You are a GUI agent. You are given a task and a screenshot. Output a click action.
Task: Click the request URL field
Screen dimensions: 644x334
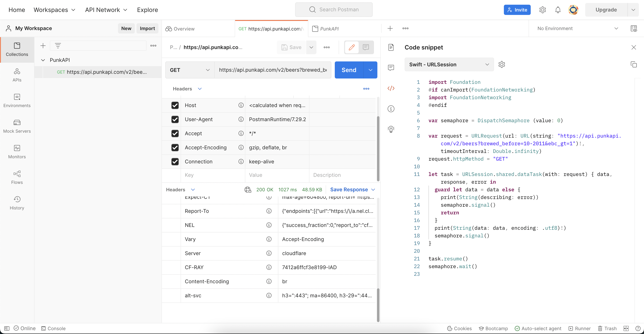[x=273, y=70]
